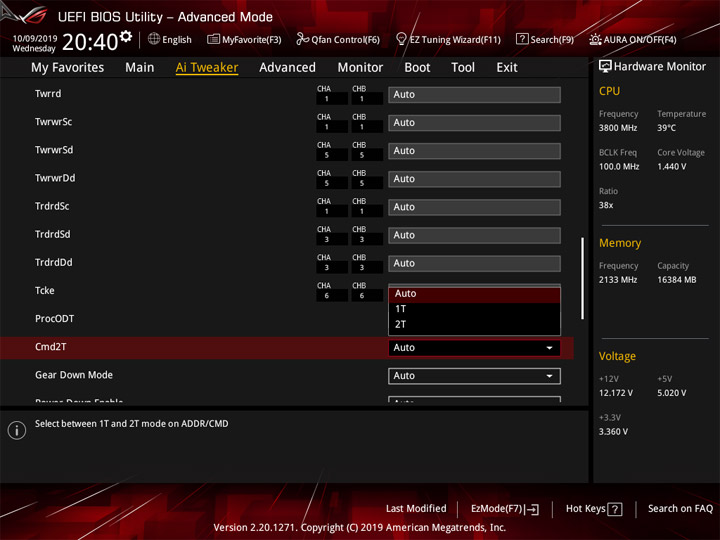Viewport: 720px width, 540px height.
Task: Open the Main tab
Action: pos(140,68)
